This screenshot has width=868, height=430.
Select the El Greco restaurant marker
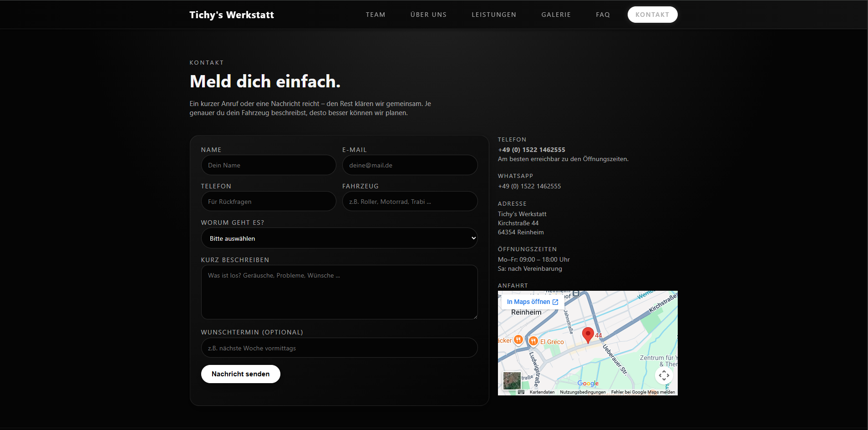pyautogui.click(x=533, y=341)
